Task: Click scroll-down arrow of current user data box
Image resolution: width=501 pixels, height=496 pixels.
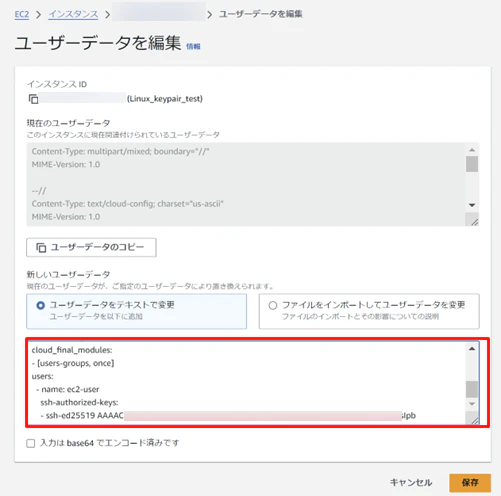Action: 472,205
